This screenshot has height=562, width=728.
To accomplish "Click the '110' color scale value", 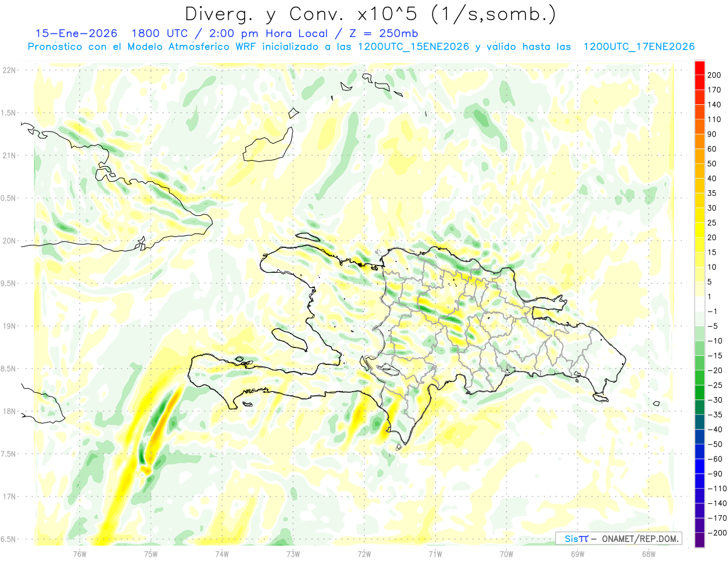I will tap(714, 119).
